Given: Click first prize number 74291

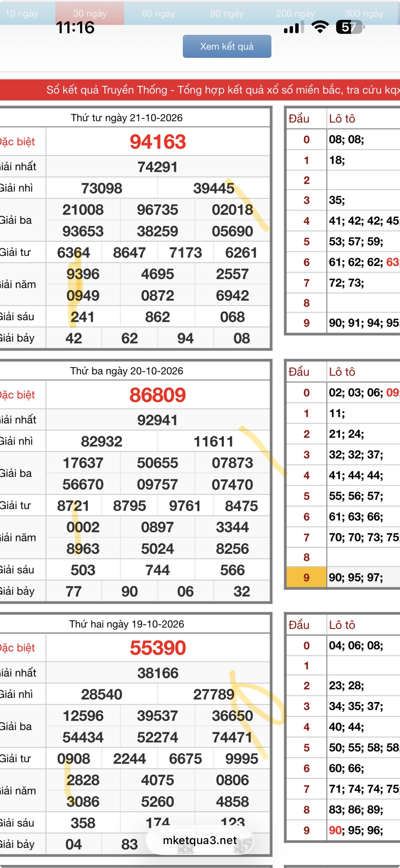Looking at the screenshot, I should [158, 167].
